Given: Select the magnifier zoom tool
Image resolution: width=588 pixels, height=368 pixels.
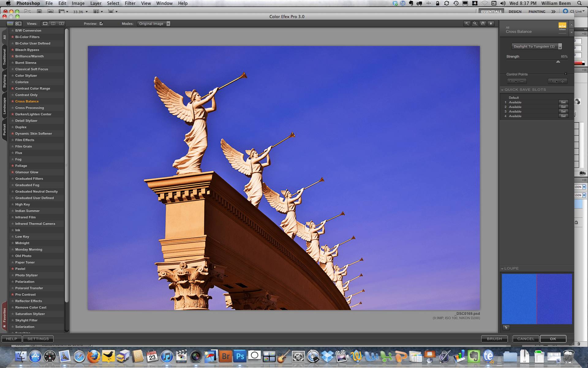Looking at the screenshot, I should click(475, 24).
